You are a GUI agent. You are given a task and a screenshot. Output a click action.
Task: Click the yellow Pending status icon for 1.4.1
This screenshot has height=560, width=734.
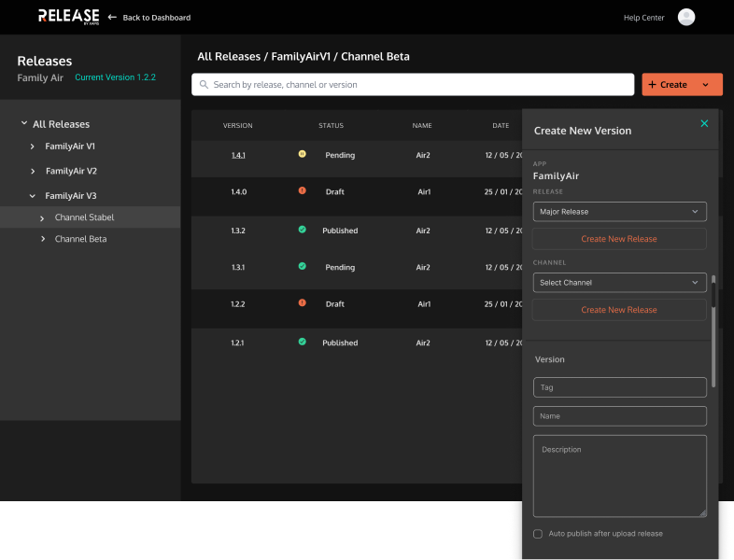(x=302, y=154)
